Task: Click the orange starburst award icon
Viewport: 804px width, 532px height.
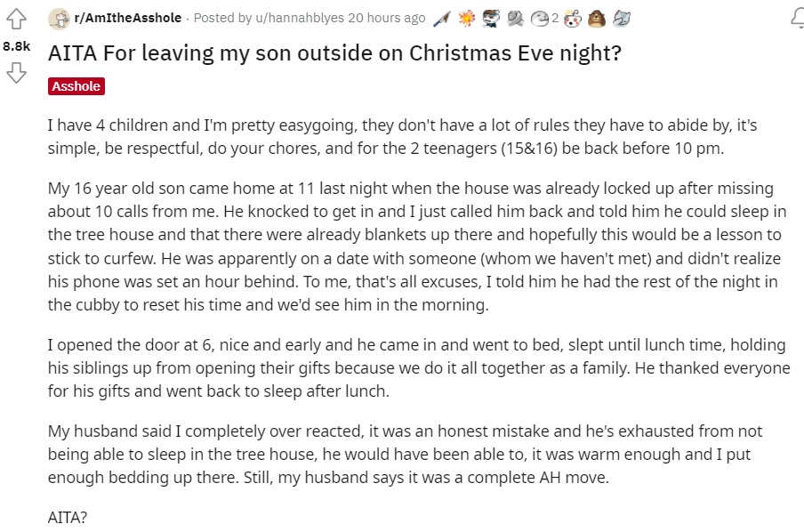Action: [x=469, y=18]
